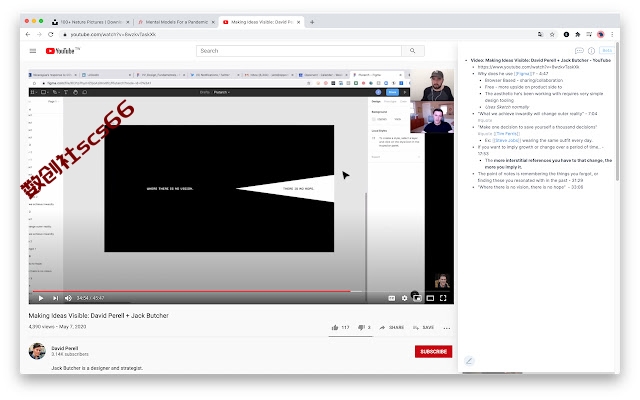This screenshot has height=400, width=640.
Task: Click the youtube.com/watch URL note line
Action: tap(528, 67)
